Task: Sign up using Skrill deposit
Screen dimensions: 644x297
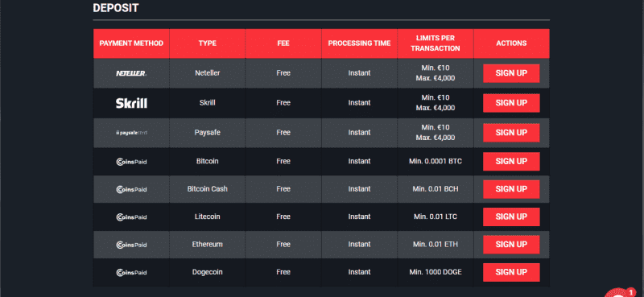Action: (x=511, y=103)
